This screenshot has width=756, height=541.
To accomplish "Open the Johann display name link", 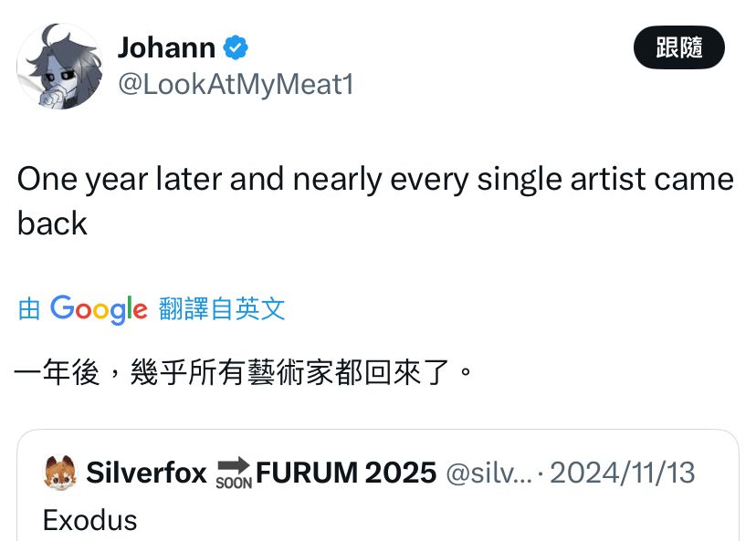I will [166, 47].
